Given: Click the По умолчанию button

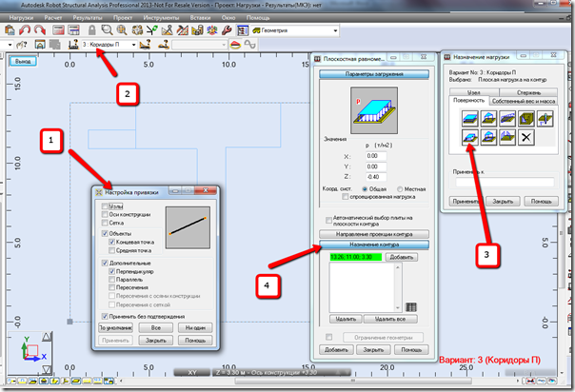Looking at the screenshot, I should [116, 328].
